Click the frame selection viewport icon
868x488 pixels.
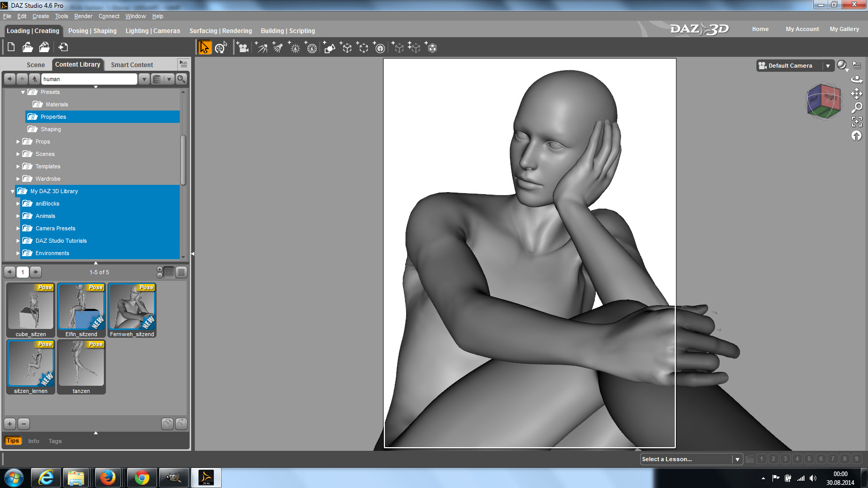(857, 121)
